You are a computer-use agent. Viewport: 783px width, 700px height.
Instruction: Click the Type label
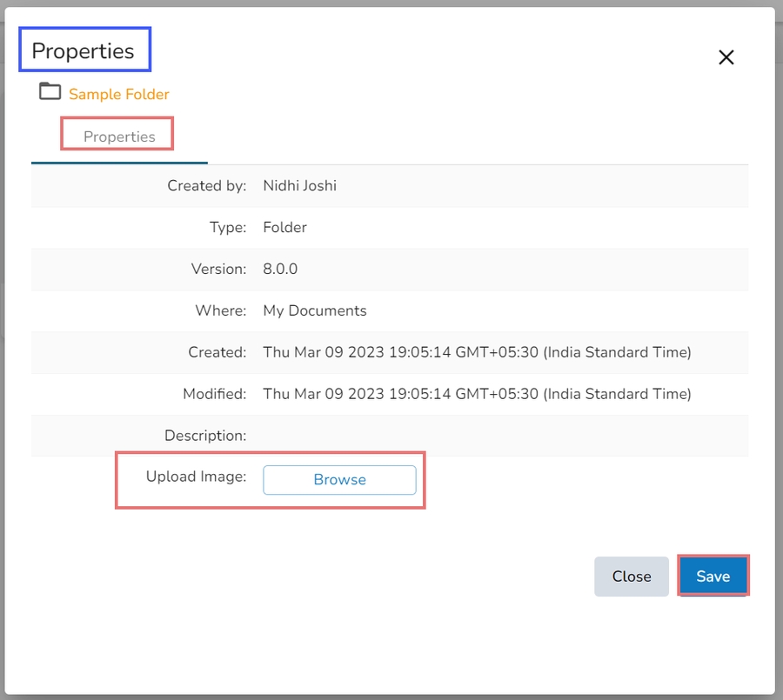(228, 227)
